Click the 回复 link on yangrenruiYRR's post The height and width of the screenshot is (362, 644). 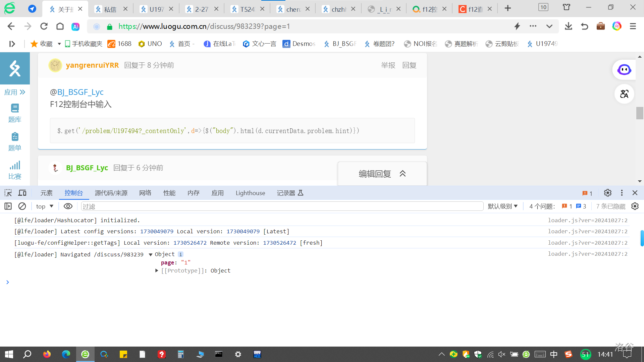[409, 65]
